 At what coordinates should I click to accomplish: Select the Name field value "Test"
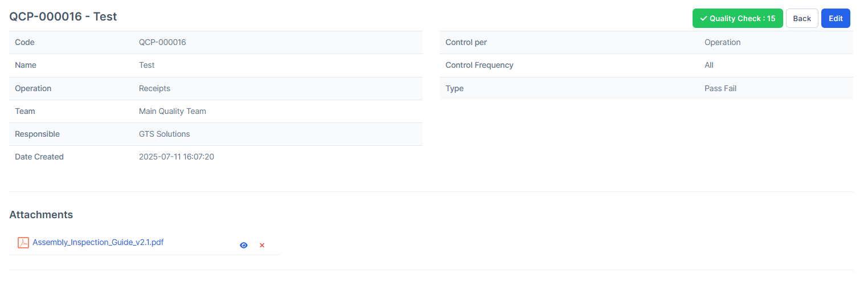click(146, 65)
